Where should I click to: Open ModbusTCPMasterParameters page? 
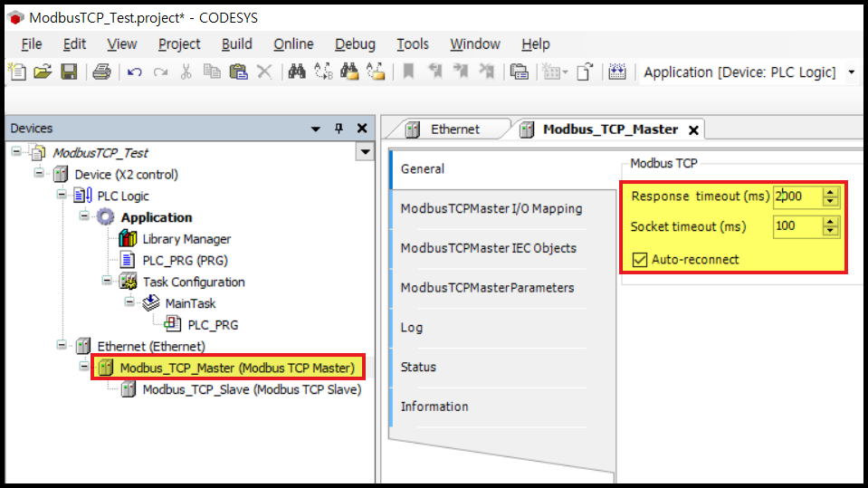(502, 288)
